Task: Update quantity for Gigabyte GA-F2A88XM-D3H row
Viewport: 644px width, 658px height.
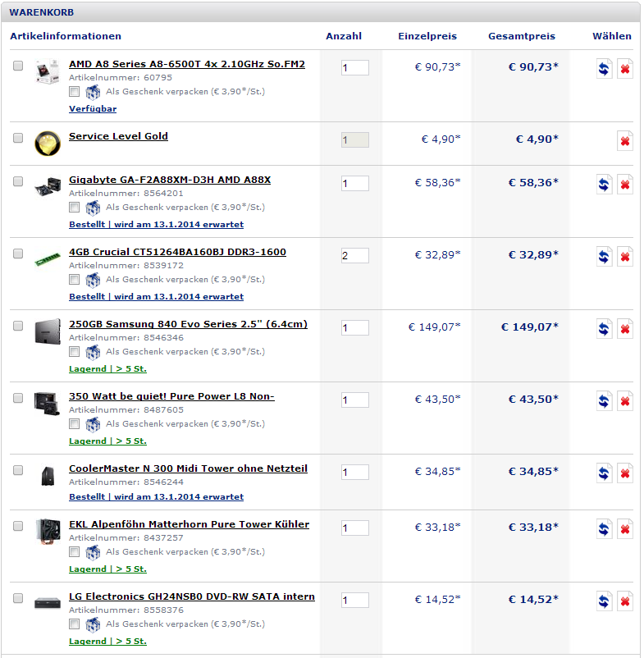Action: point(604,185)
